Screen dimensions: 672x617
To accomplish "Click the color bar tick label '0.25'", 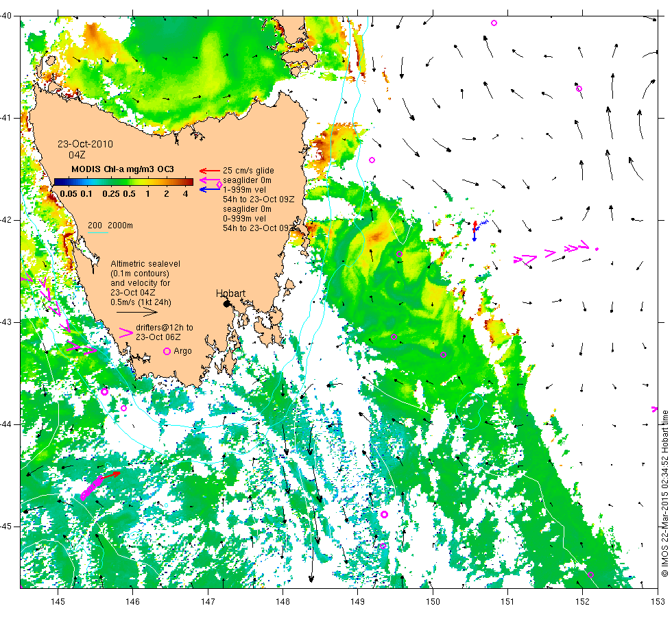I will coord(111,193).
